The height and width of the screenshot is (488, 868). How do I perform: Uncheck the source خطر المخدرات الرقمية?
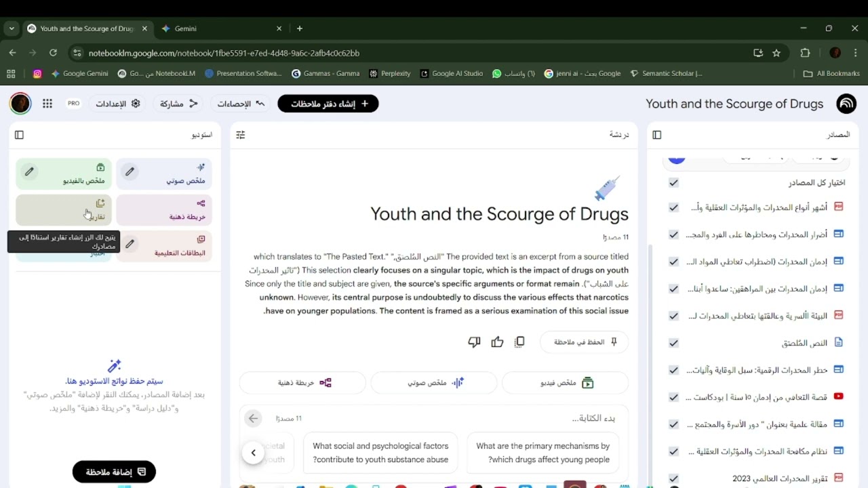673,370
